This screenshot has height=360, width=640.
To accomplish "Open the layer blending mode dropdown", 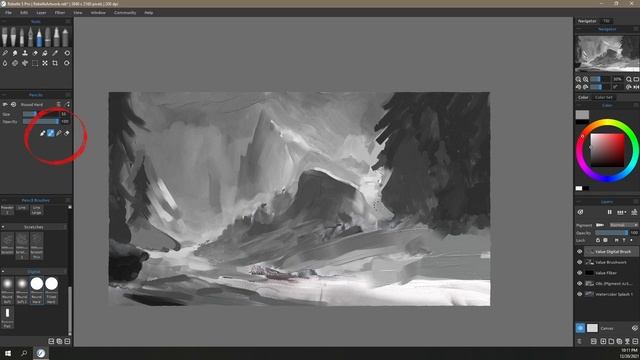I will click(624, 225).
